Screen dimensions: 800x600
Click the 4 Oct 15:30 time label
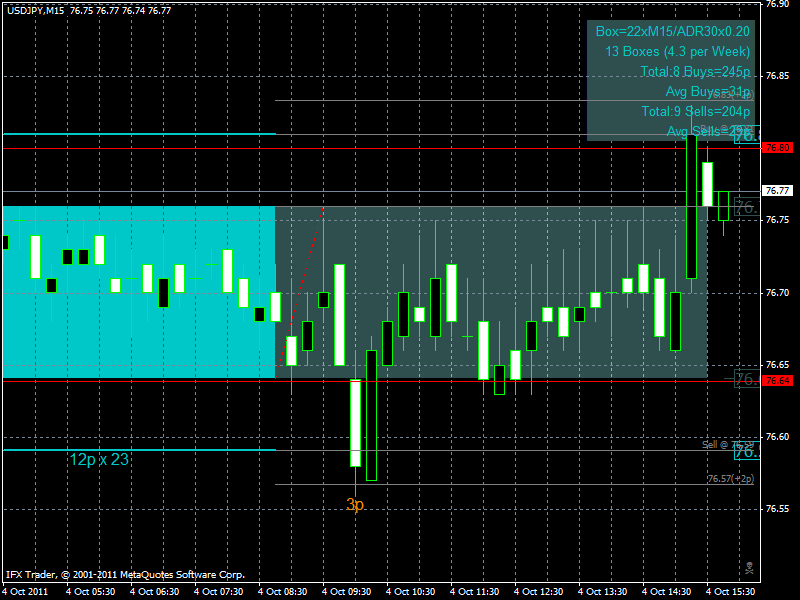click(x=731, y=591)
